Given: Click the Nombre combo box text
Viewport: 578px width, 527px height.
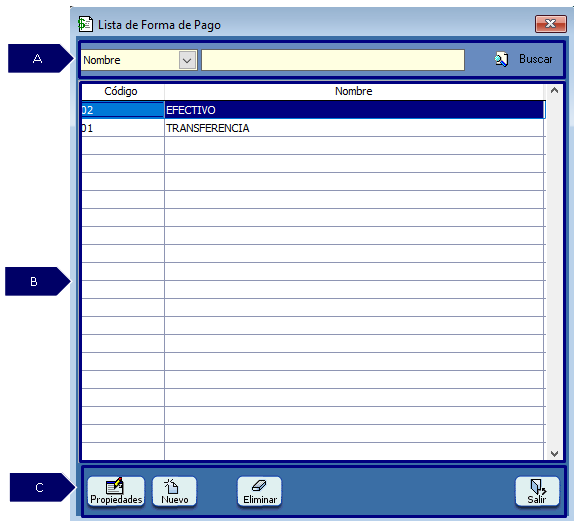Looking at the screenshot, I should (x=102, y=60).
